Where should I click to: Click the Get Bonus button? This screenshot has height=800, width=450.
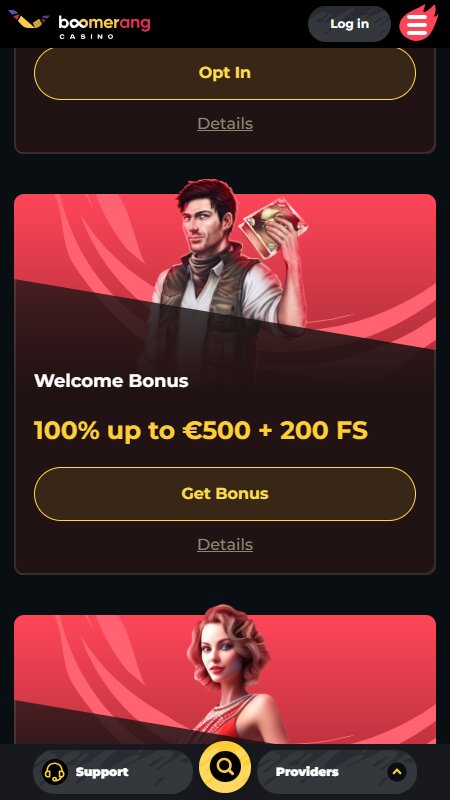point(225,493)
